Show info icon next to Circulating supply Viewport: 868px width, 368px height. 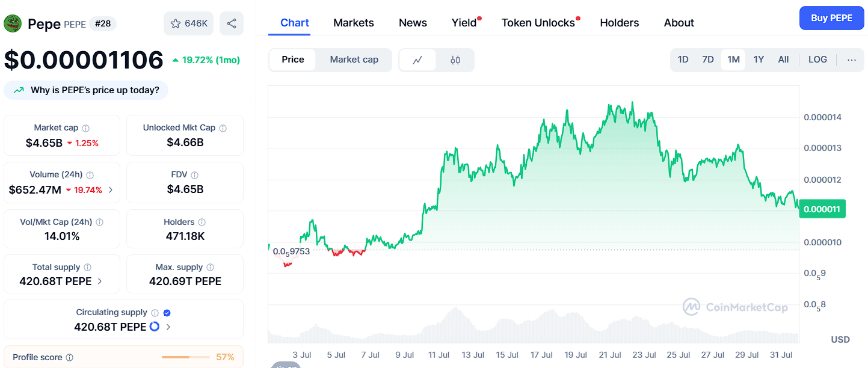(155, 313)
